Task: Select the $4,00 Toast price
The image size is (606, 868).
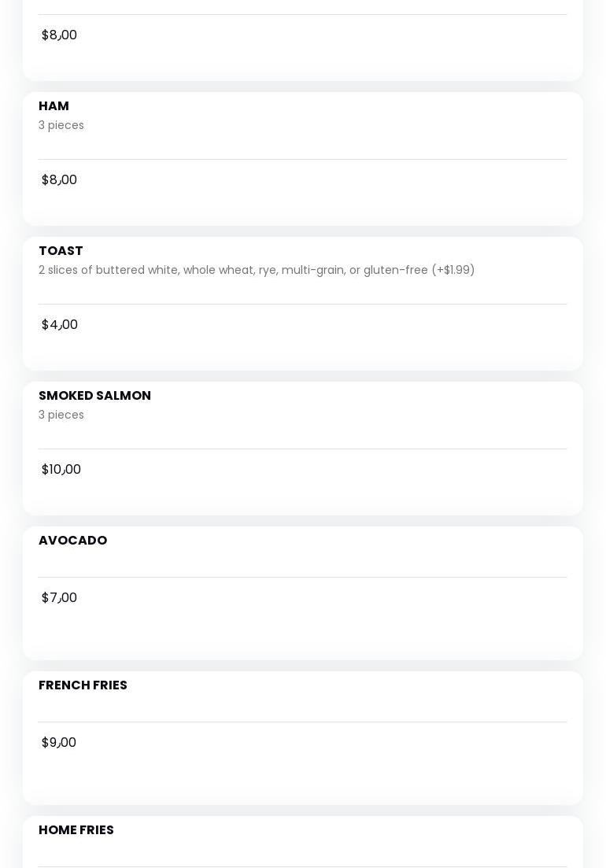Action: (x=60, y=325)
